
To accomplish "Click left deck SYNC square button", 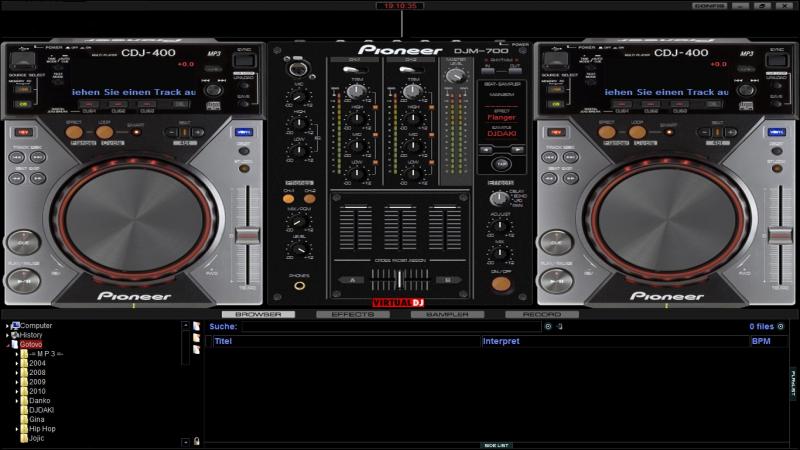I will pyautogui.click(x=244, y=61).
